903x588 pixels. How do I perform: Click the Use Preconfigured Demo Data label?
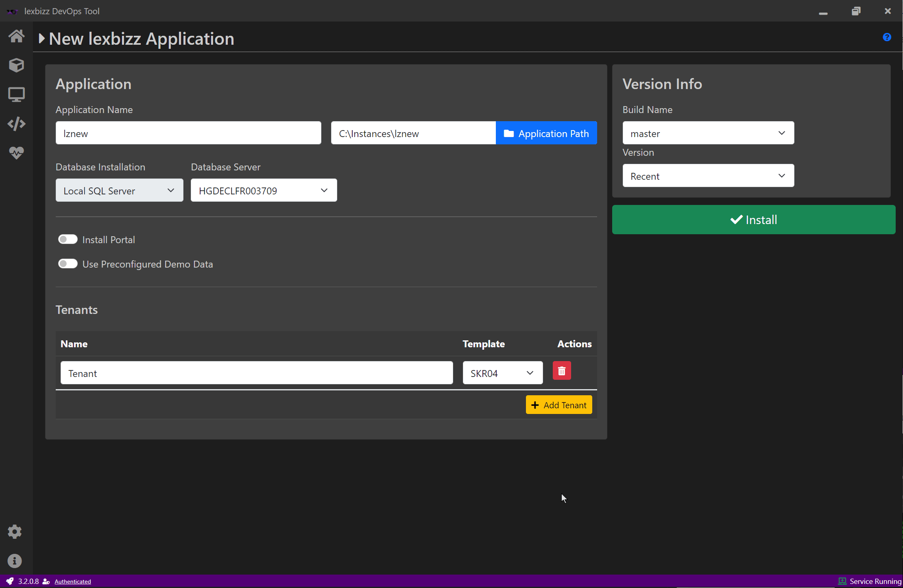[x=148, y=264]
